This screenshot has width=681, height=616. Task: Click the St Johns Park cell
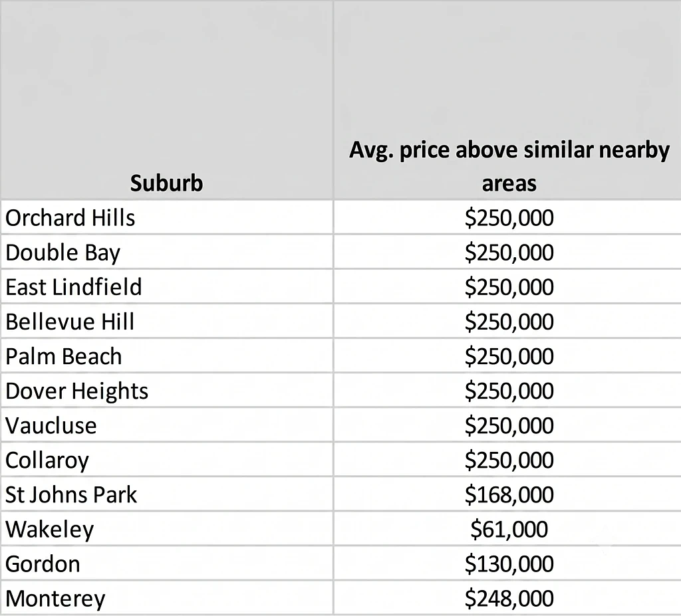pyautogui.click(x=167, y=494)
